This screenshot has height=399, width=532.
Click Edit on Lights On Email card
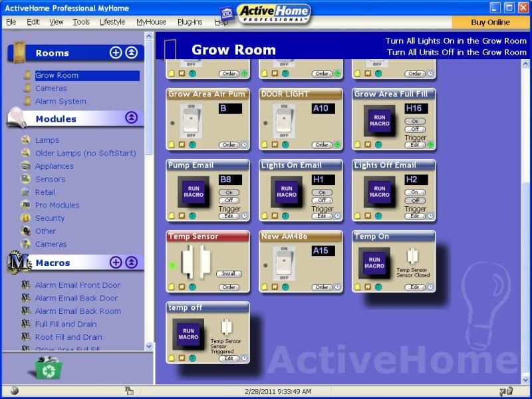322,215
